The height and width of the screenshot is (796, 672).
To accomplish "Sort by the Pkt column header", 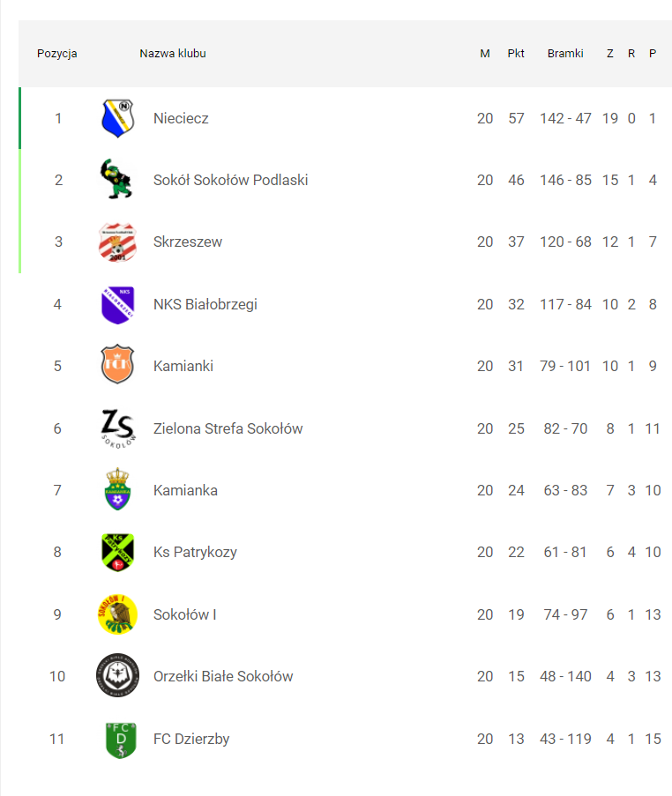I will pyautogui.click(x=516, y=53).
